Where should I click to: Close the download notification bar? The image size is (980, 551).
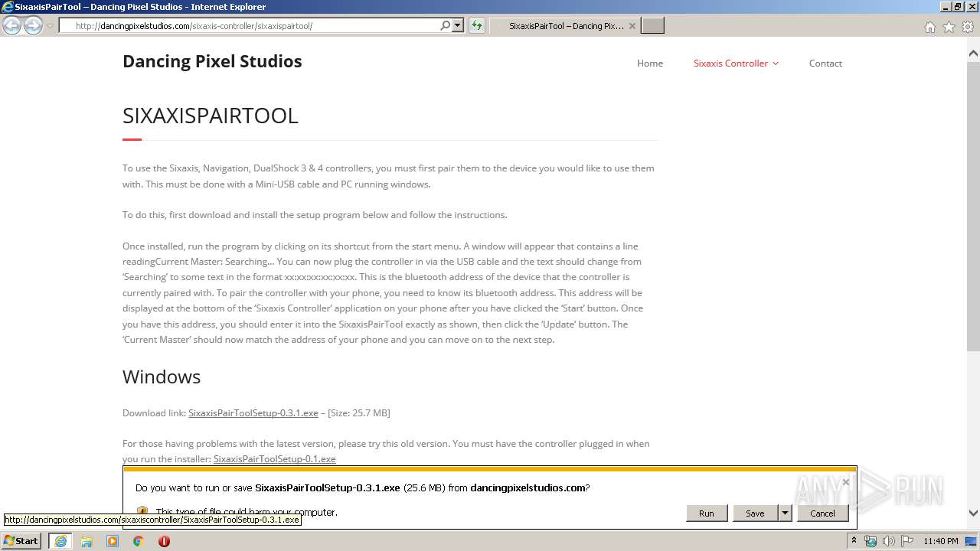point(845,482)
